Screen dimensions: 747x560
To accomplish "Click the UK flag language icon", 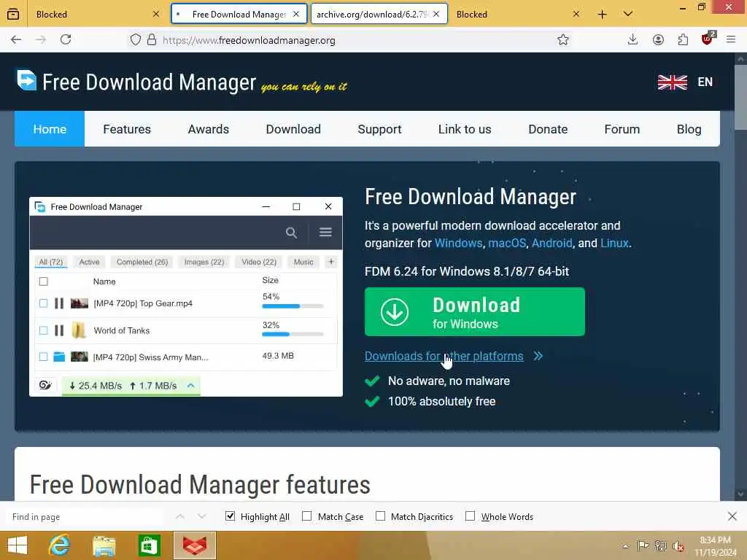I will point(672,82).
